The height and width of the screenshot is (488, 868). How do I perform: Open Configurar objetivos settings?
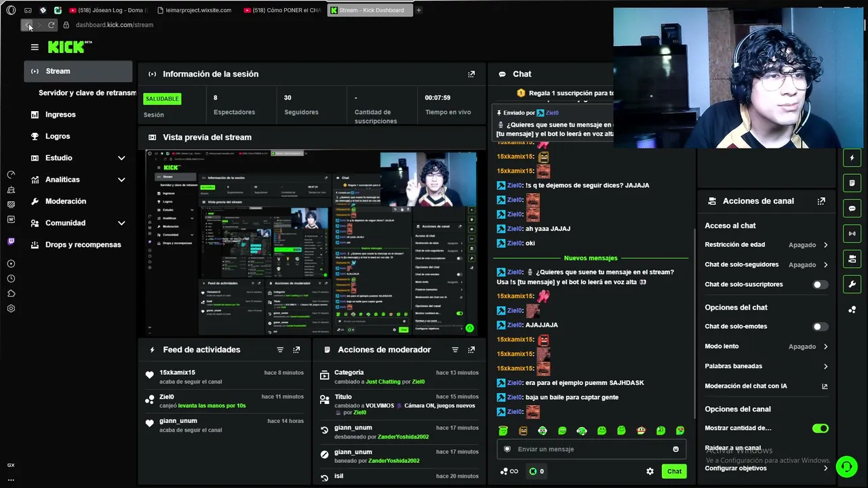(766, 468)
